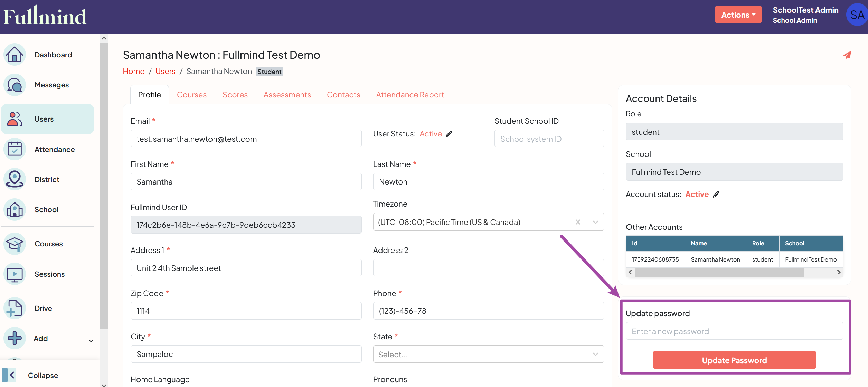Switch to the Contacts tab
Image resolution: width=868 pixels, height=387 pixels.
click(x=343, y=94)
